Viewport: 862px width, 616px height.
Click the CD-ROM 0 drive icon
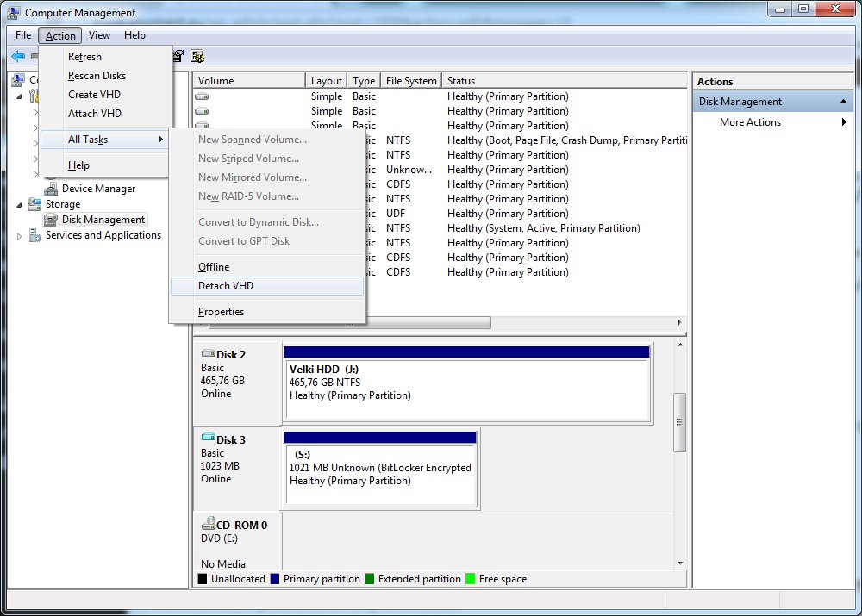click(208, 524)
